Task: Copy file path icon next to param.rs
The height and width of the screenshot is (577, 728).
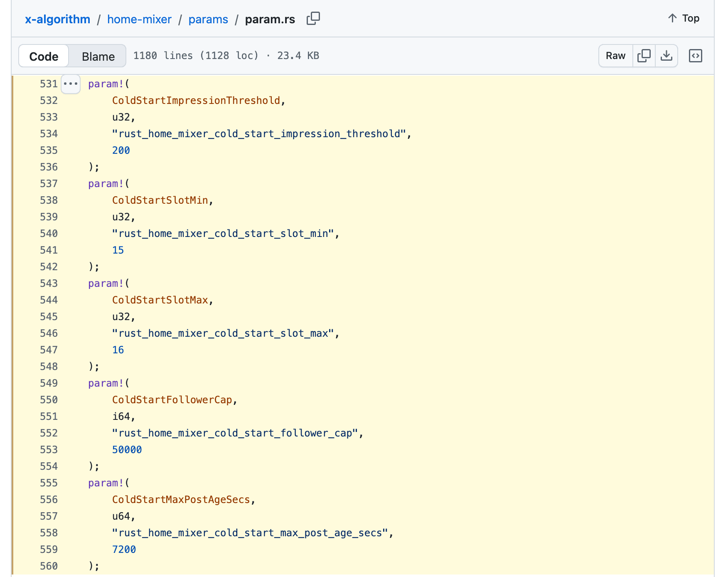Action: pos(313,19)
